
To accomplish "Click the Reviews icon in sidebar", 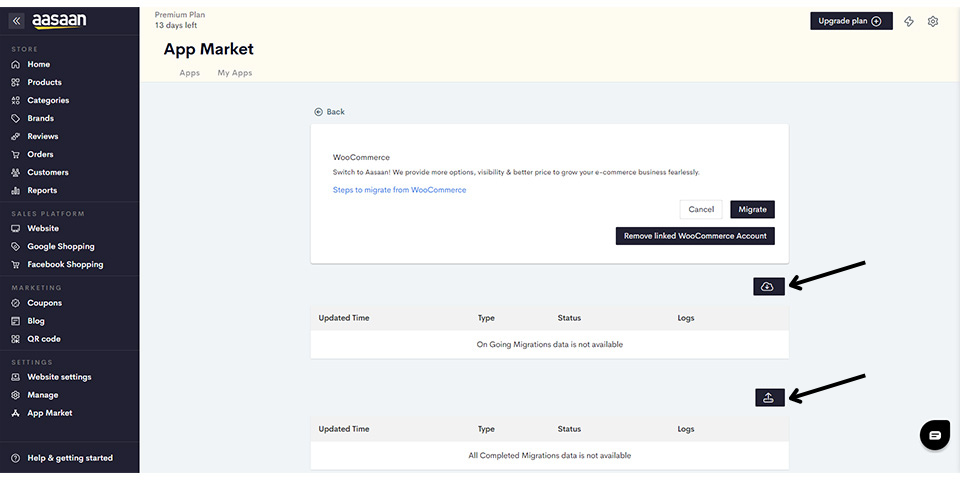I will pos(16,137).
